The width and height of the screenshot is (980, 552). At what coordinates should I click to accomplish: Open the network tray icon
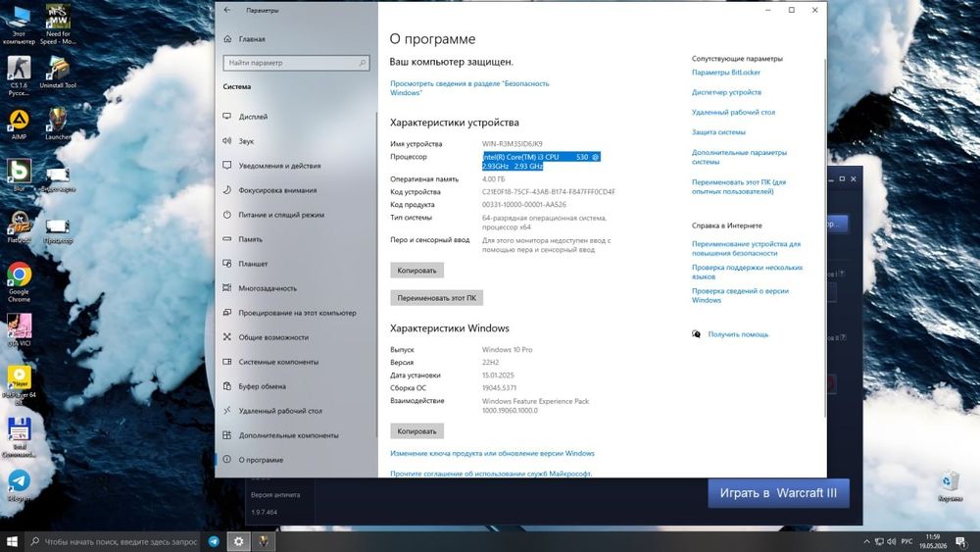click(879, 541)
